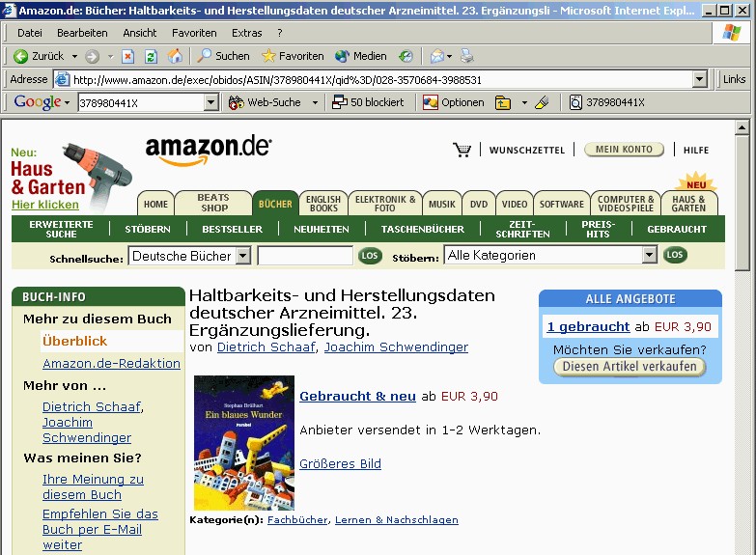Screen dimensions: 756x555
Task: Open Google toolbar Optionen
Action: (x=453, y=102)
